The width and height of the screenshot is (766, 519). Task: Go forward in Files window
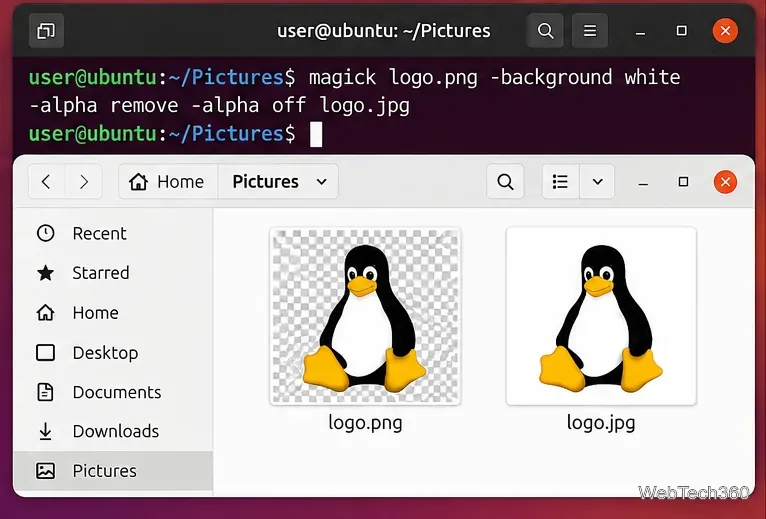84,182
